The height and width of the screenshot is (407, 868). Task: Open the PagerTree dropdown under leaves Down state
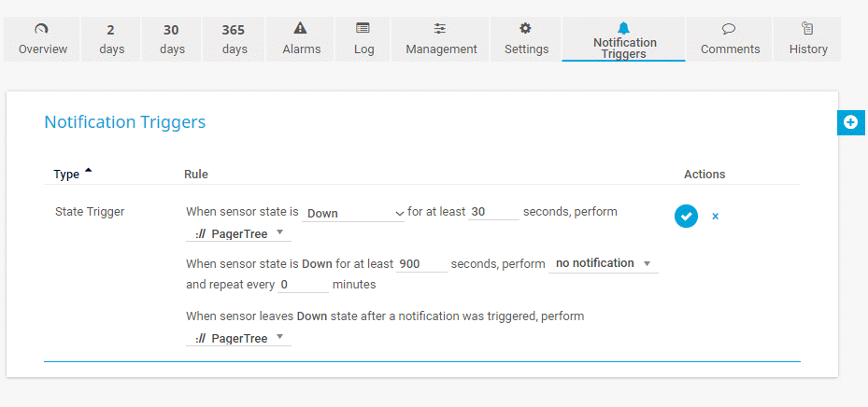pyautogui.click(x=238, y=338)
